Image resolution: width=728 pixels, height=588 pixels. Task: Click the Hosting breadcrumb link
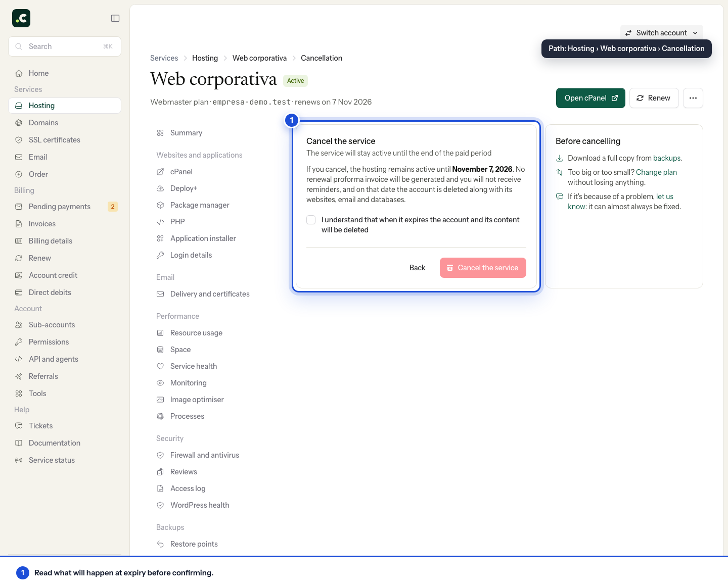point(205,58)
